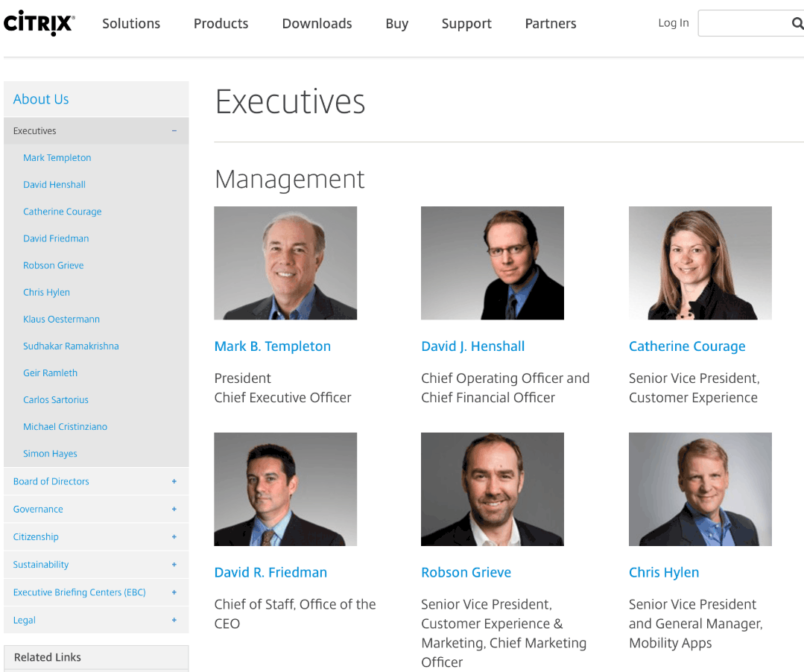Screen dimensions: 804x672
Task: Open the Solutions menu
Action: click(x=130, y=23)
